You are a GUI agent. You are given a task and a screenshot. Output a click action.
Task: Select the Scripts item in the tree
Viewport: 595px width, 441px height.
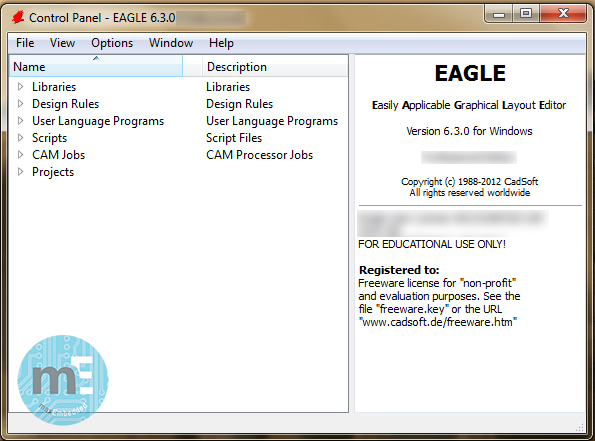pos(49,138)
